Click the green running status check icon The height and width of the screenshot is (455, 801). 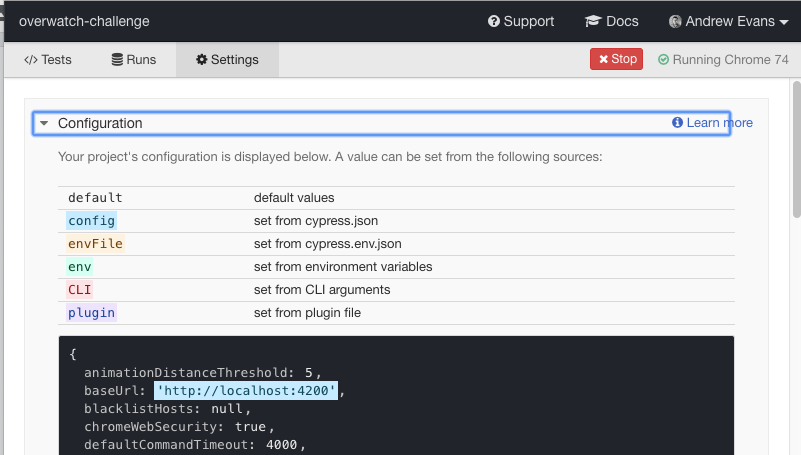click(663, 60)
